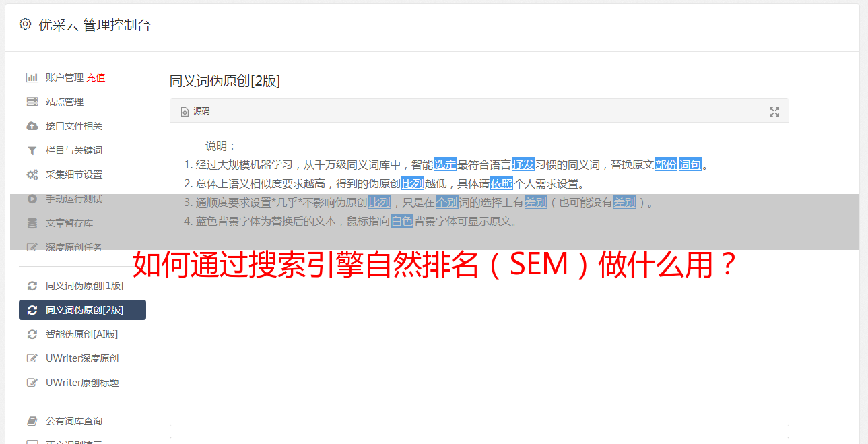Click the 源码 source code button
The width and height of the screenshot is (868, 444).
coord(195,111)
